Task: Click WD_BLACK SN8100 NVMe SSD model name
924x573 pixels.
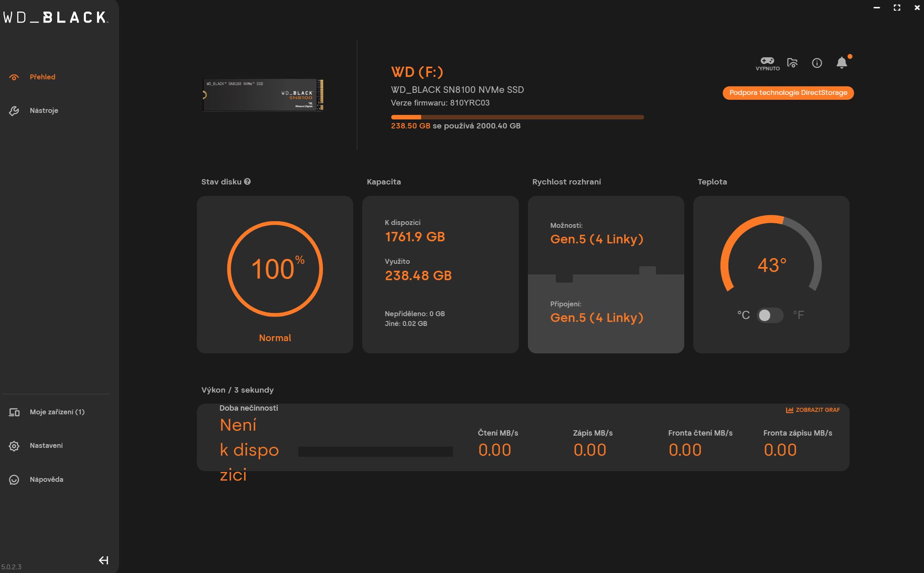Action: (x=457, y=90)
